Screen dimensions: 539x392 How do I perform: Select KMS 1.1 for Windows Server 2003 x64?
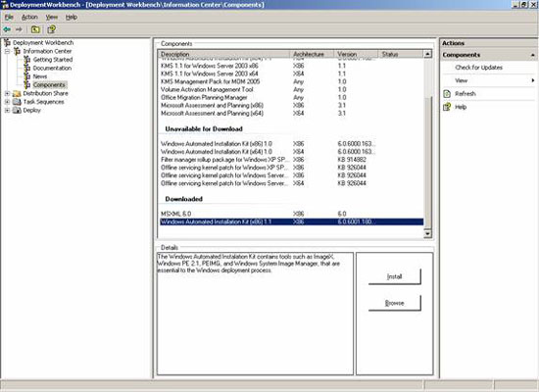pyautogui.click(x=291, y=73)
